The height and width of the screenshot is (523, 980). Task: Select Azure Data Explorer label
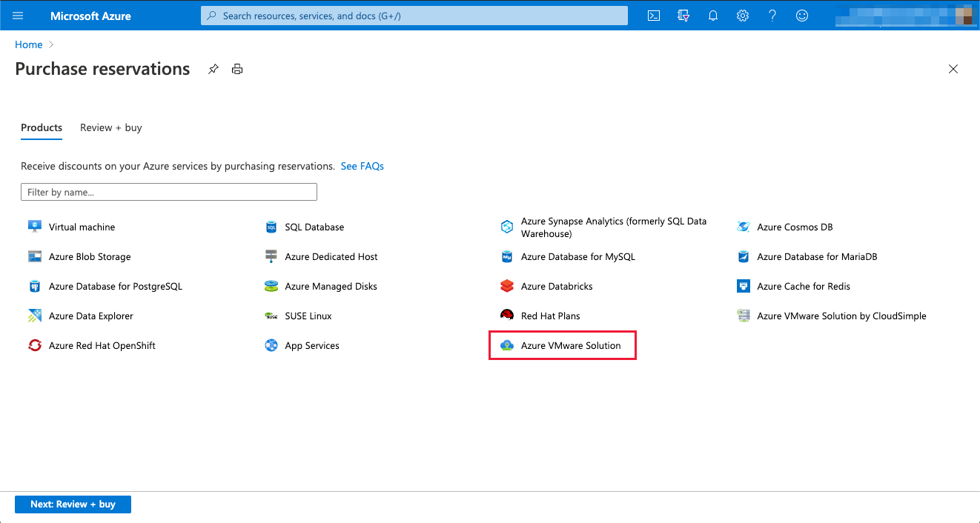[91, 316]
